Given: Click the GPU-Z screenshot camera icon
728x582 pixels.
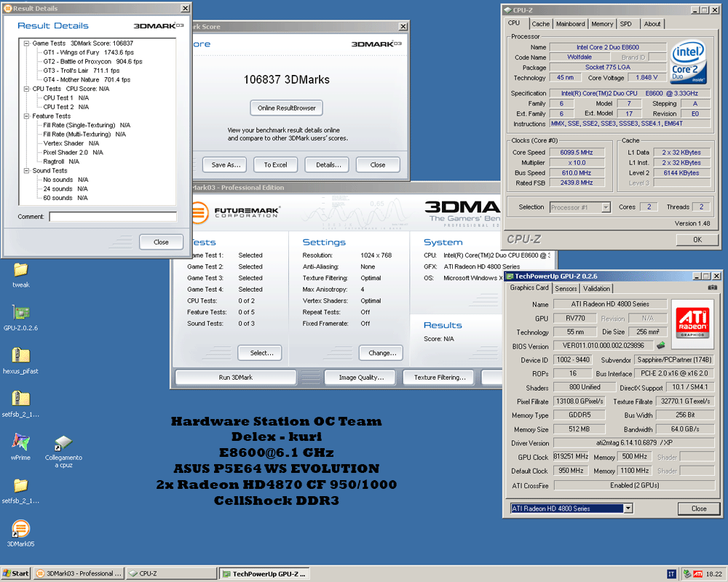Looking at the screenshot, I should click(x=712, y=288).
